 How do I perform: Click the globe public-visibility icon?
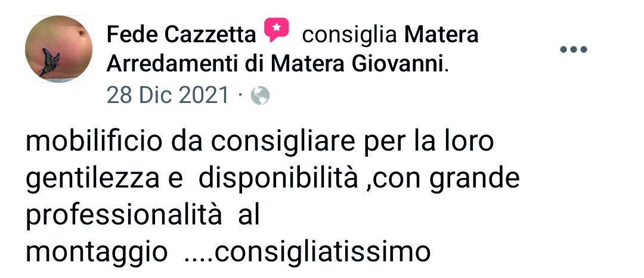pos(260,96)
